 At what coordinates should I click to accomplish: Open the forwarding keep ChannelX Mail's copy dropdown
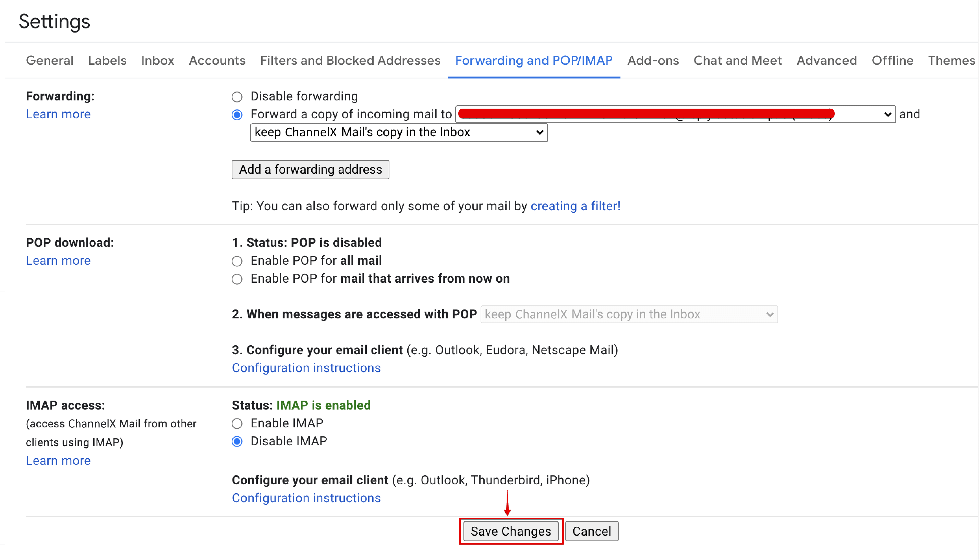coord(399,132)
